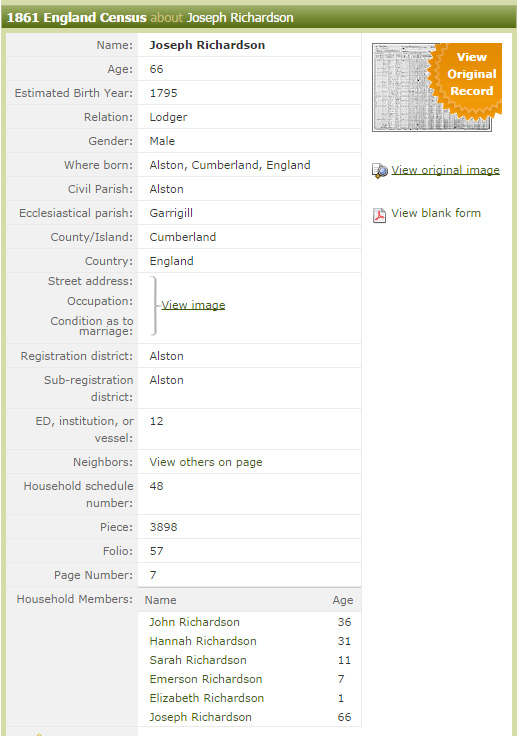
Task: Click the orange View Original Record badge
Action: pyautogui.click(x=467, y=79)
